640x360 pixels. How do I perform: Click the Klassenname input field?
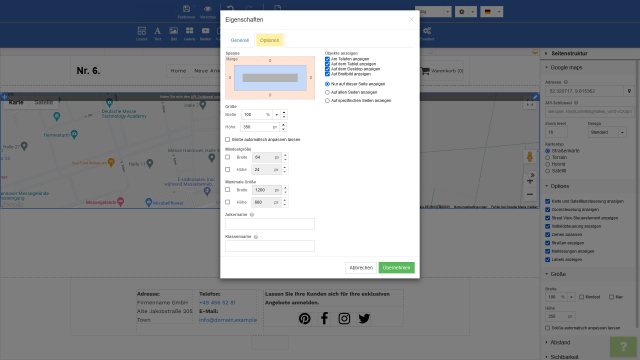[x=270, y=246]
